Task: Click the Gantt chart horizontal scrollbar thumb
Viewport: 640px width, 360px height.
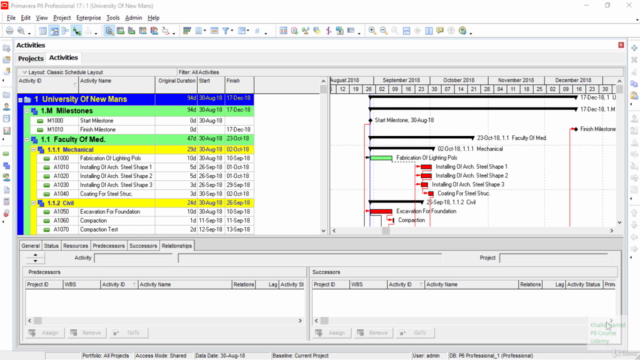Action: (x=385, y=231)
